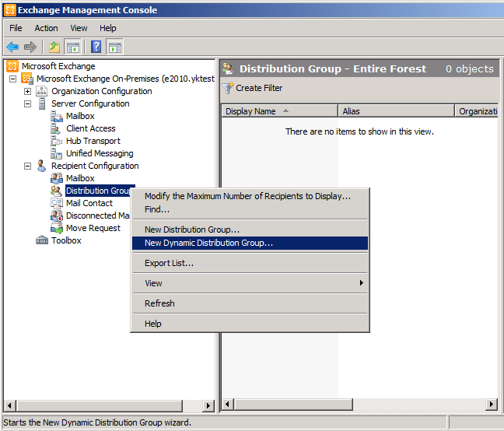Click the Create Filter link
This screenshot has height=431, width=504.
pyautogui.click(x=259, y=88)
